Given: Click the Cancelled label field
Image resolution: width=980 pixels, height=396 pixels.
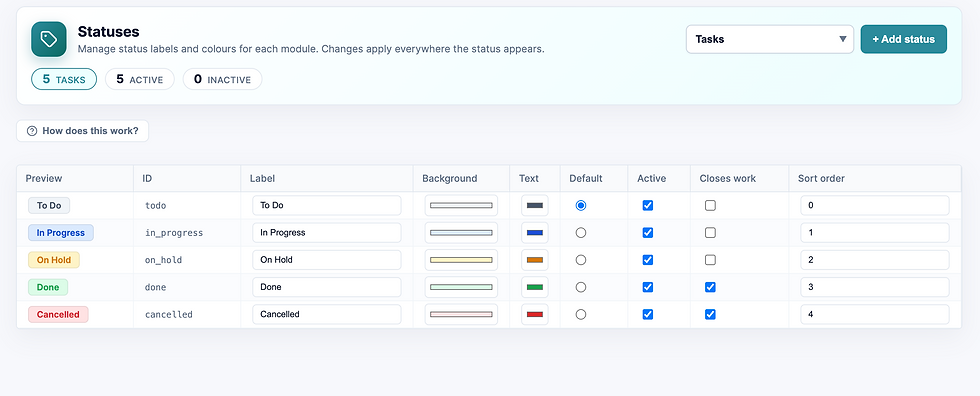Looking at the screenshot, I should click(x=327, y=314).
